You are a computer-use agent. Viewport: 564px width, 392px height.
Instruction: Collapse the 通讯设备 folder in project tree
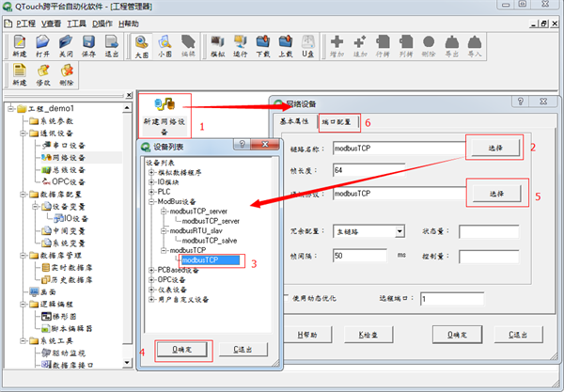[23, 133]
